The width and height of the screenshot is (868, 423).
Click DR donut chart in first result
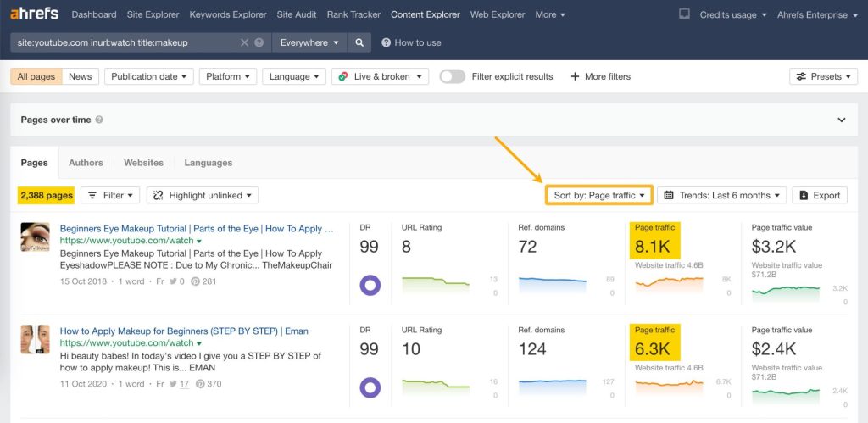[370, 285]
